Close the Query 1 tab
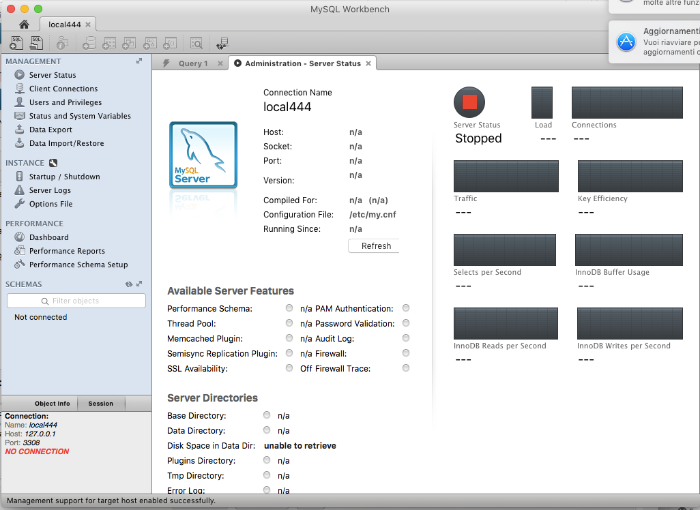The image size is (700, 510). (220, 63)
